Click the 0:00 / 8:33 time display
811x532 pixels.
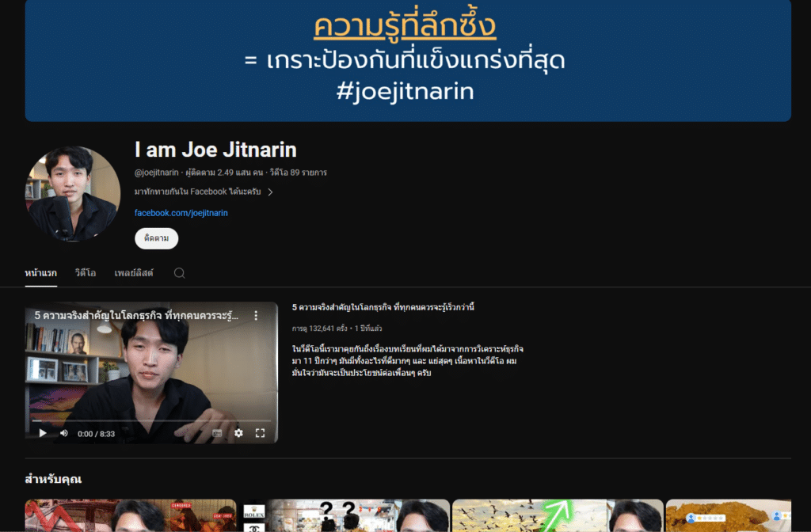96,434
